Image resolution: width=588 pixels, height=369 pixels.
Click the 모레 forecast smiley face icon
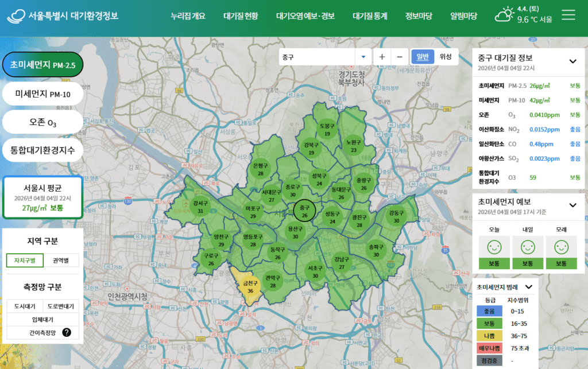562,247
